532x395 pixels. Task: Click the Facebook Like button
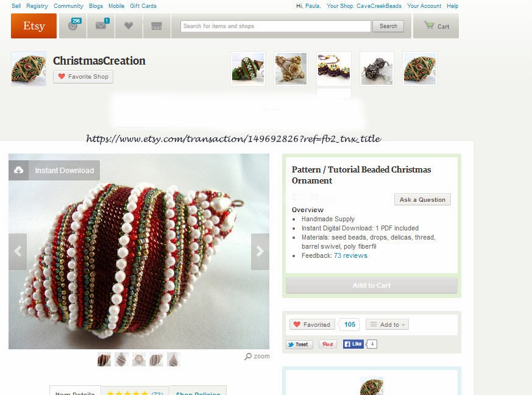[x=353, y=344]
